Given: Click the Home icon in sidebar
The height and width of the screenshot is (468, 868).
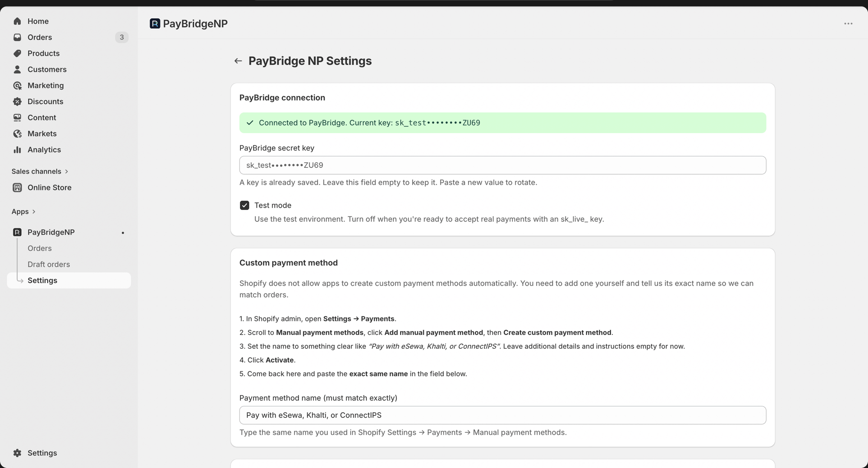Looking at the screenshot, I should click(x=17, y=21).
